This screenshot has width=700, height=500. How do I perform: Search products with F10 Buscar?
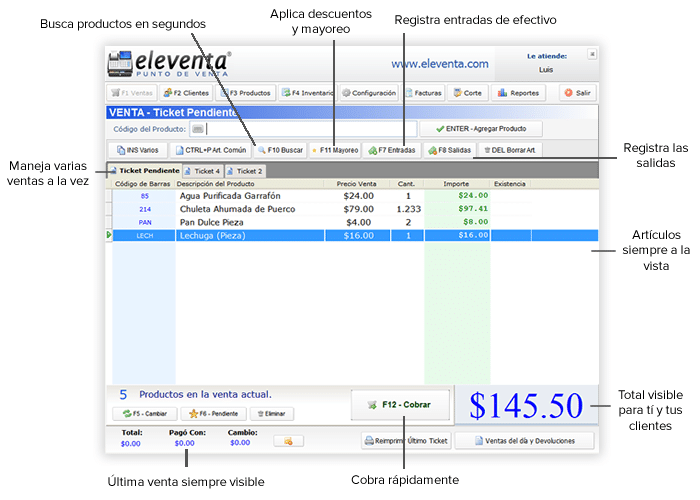tap(279, 150)
